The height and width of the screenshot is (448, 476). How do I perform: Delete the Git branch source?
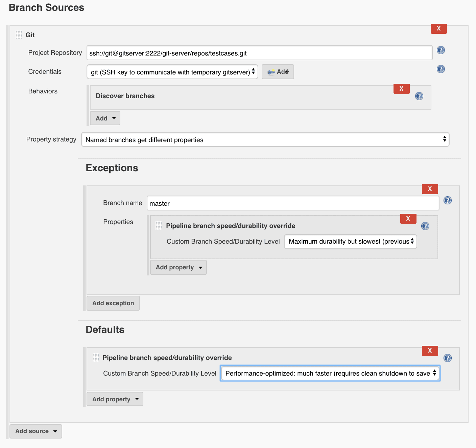[438, 28]
